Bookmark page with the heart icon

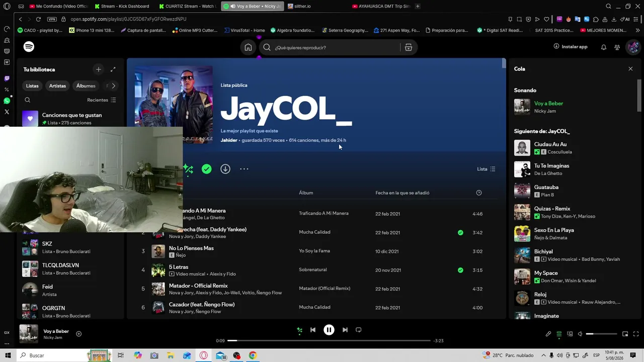coord(546,19)
